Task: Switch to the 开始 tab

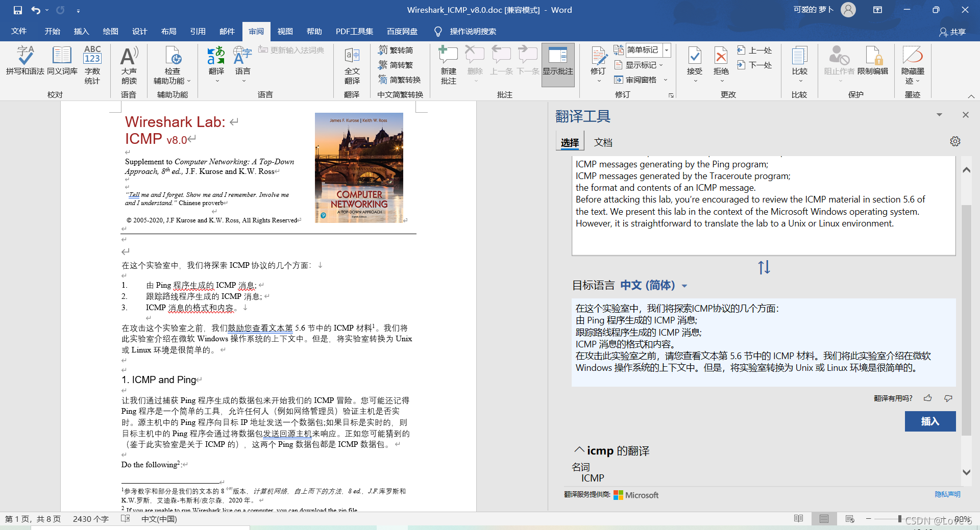Action: [x=52, y=31]
